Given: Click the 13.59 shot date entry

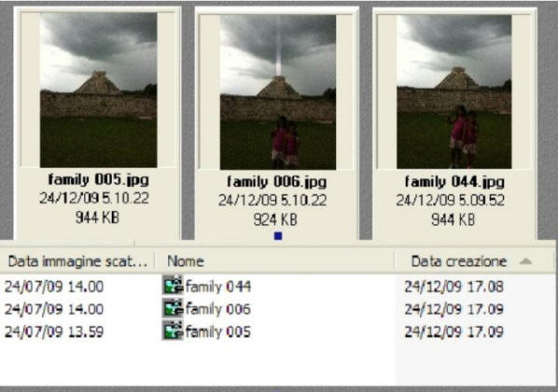Looking at the screenshot, I should tap(54, 331).
